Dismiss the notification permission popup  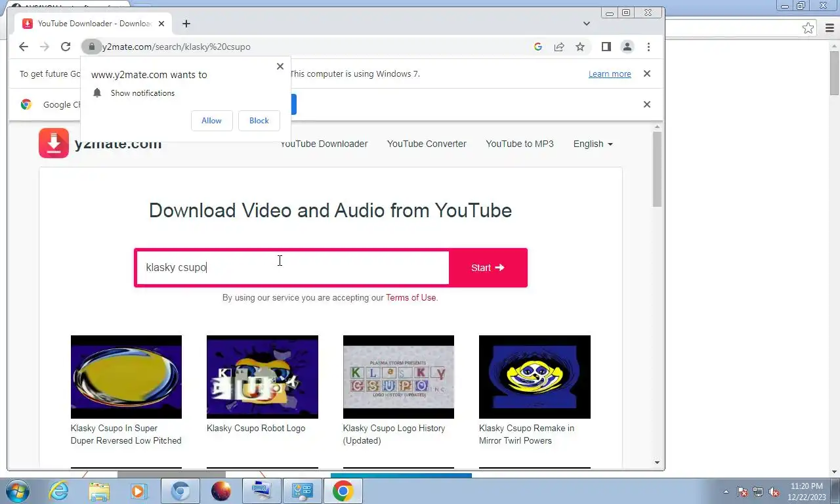tap(280, 66)
